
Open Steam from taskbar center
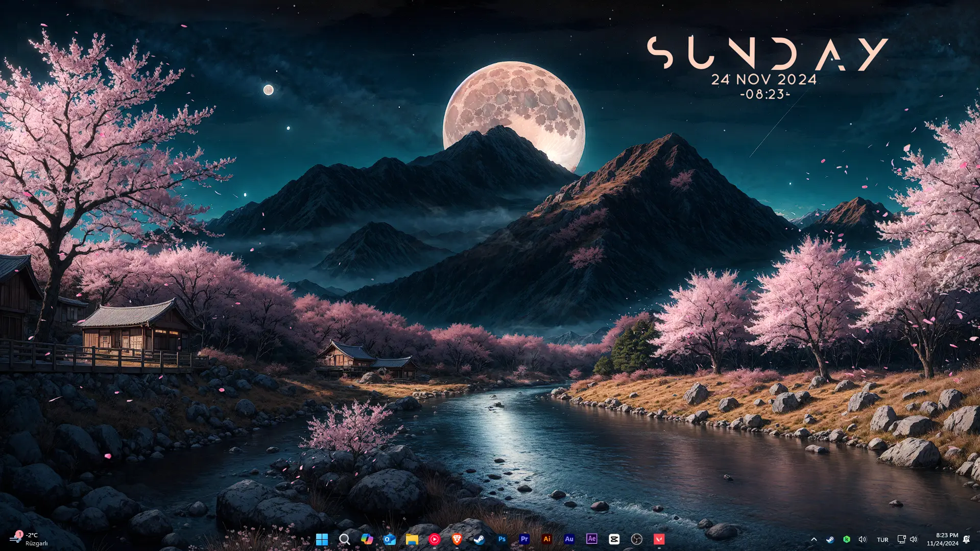479,539
